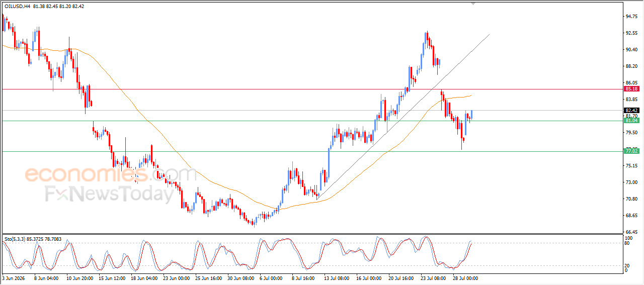
Task: Click the 13 Jul 08:00 time label
Action: [x=337, y=277]
